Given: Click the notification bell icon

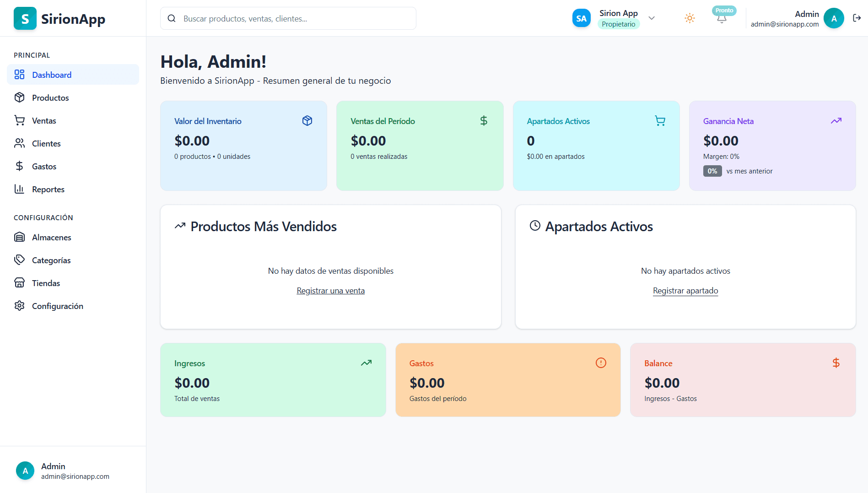Looking at the screenshot, I should (722, 19).
